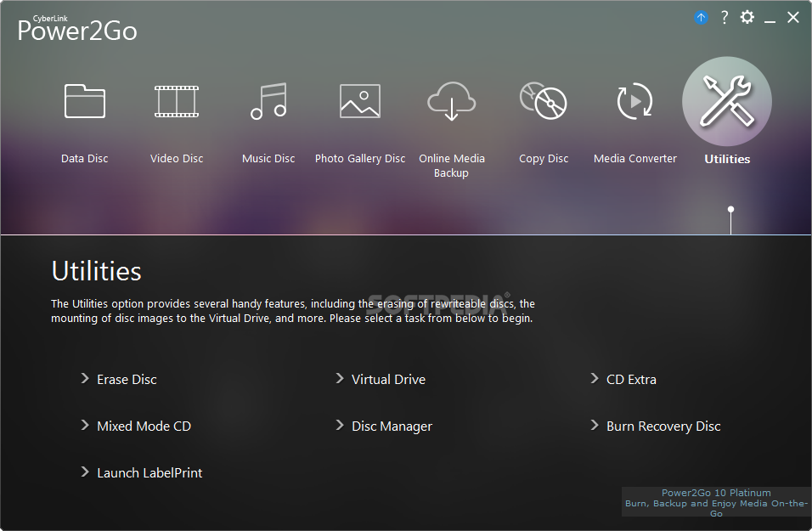Click the Mixed Mode CD chevron arrow
Image resolution: width=812 pixels, height=531 pixels.
(x=85, y=426)
